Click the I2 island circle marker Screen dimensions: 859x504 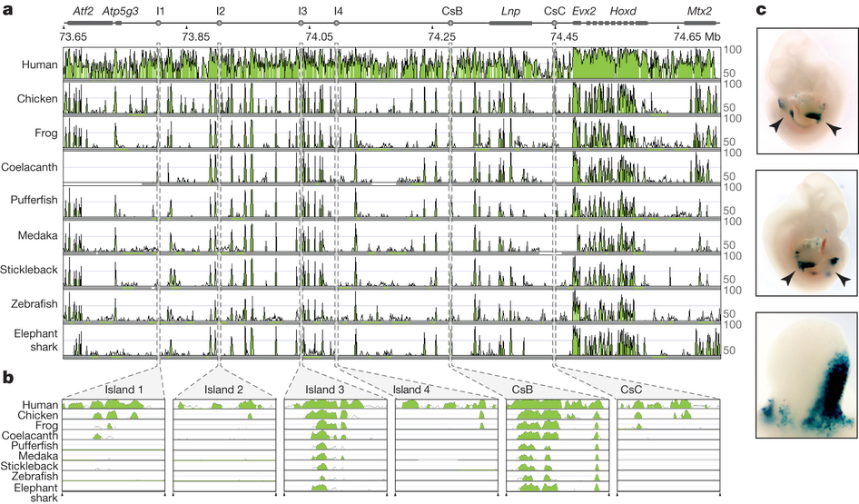click(219, 23)
